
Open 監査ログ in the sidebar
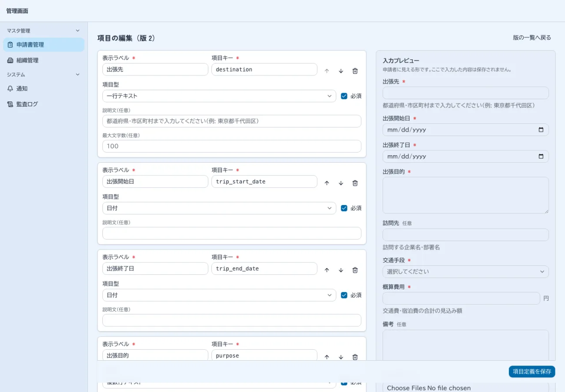[44, 105]
